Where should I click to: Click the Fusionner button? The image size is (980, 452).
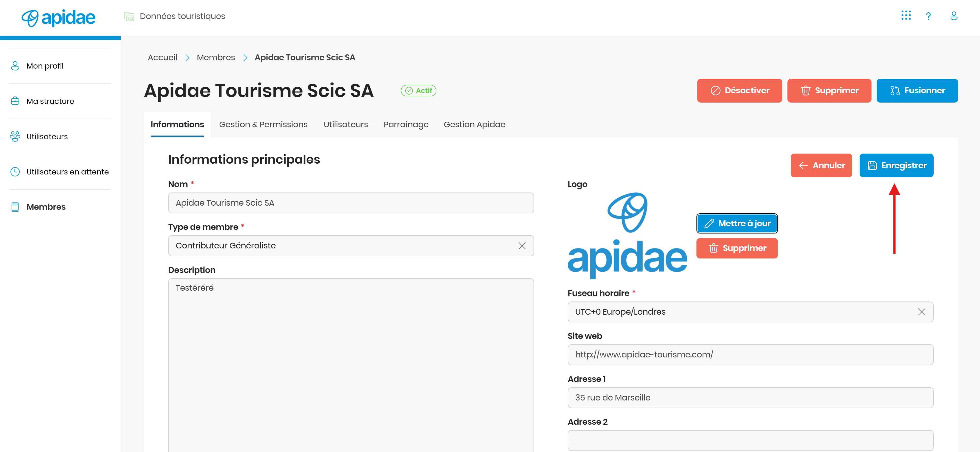tap(917, 90)
